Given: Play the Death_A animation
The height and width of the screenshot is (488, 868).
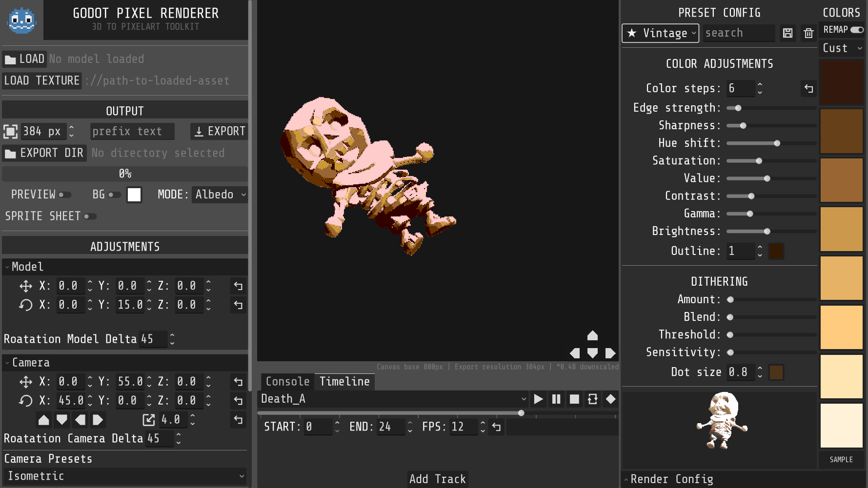Looking at the screenshot, I should click(x=538, y=399).
